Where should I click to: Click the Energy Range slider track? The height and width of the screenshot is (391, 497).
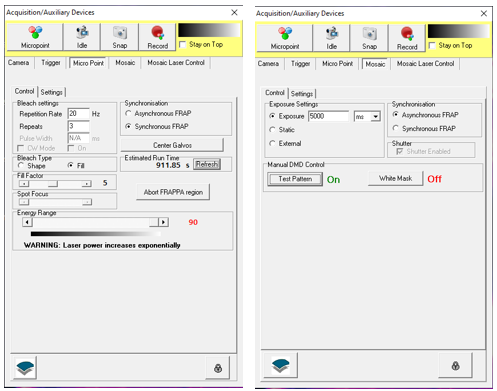tap(91, 222)
